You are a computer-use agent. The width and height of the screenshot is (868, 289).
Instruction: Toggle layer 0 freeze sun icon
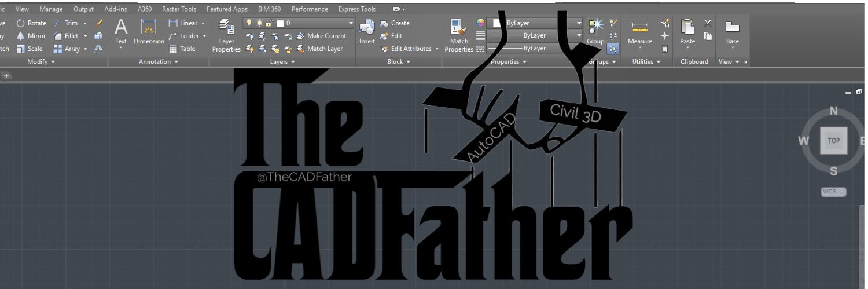[259, 23]
